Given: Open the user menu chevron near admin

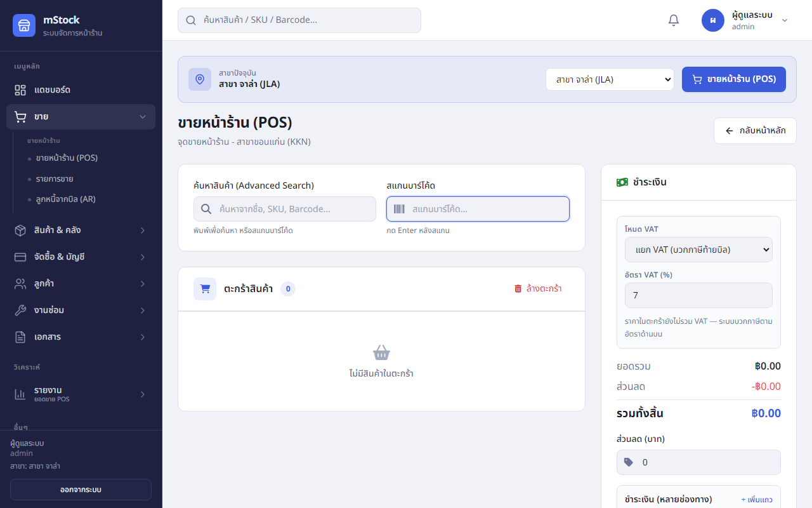Looking at the screenshot, I should click(x=785, y=20).
